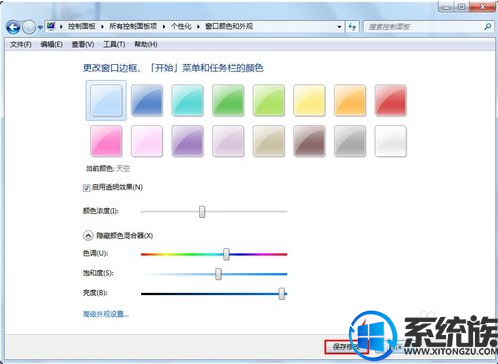The width and height of the screenshot is (498, 364).
Task: Collapse the color mixer with chevron
Action: coord(88,236)
